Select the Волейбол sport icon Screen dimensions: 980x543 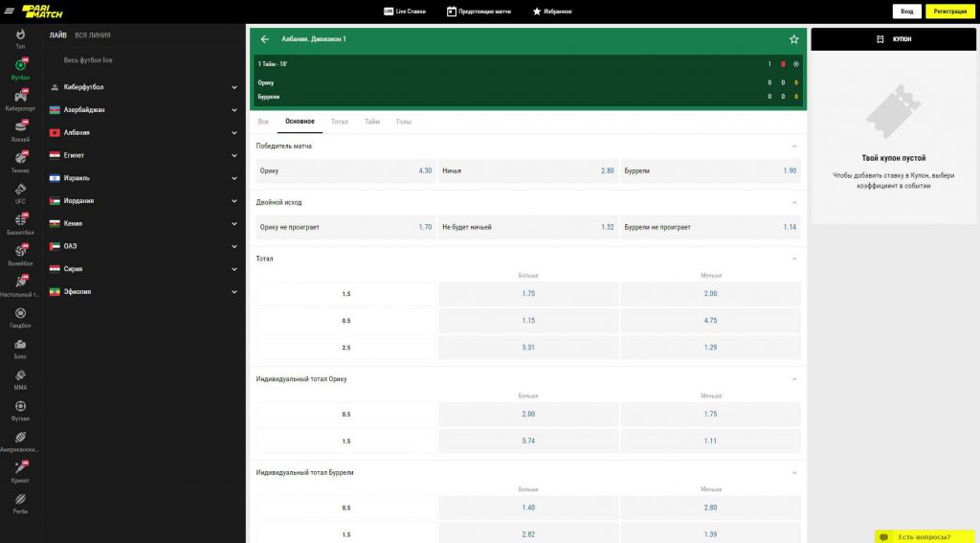[x=21, y=250]
